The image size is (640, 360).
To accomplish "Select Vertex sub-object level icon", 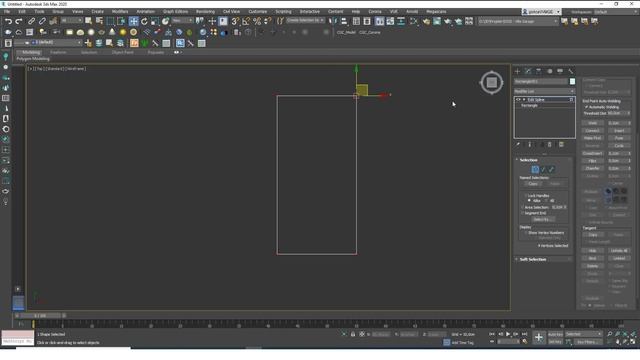I will (x=535, y=169).
